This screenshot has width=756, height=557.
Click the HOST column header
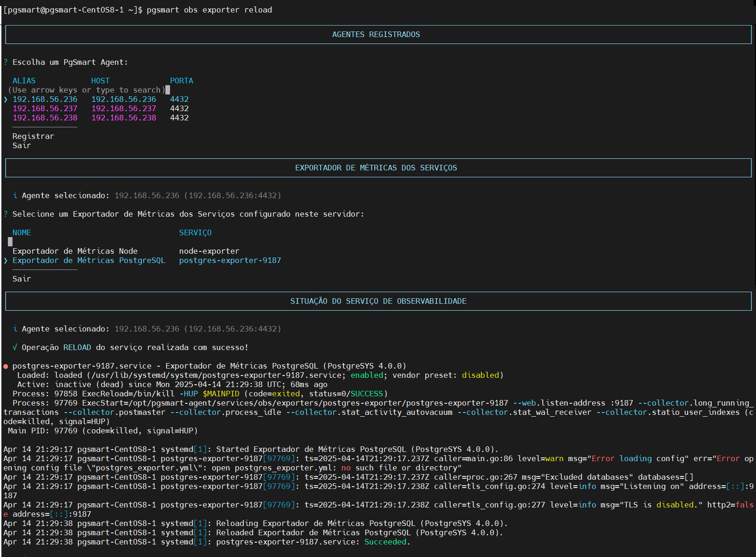coord(101,81)
